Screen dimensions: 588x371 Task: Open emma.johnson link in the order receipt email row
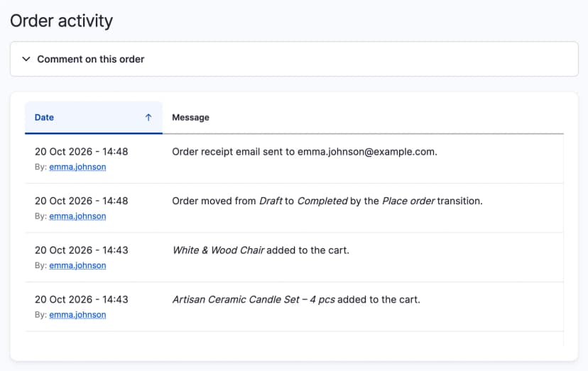pyautogui.click(x=77, y=167)
